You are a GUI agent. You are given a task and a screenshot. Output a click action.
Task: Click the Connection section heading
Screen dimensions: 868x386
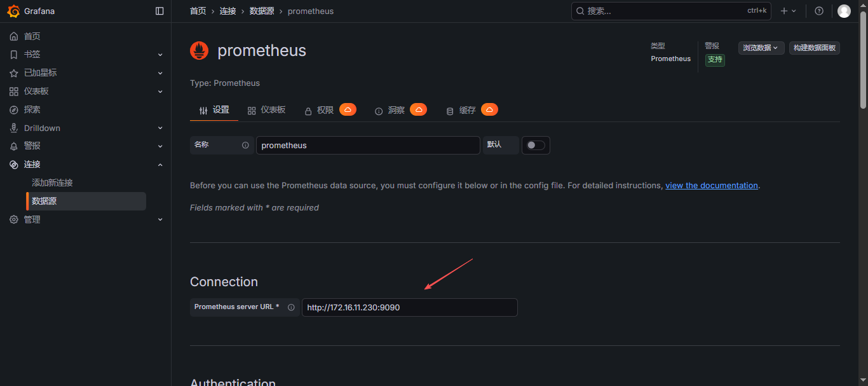[x=224, y=282]
